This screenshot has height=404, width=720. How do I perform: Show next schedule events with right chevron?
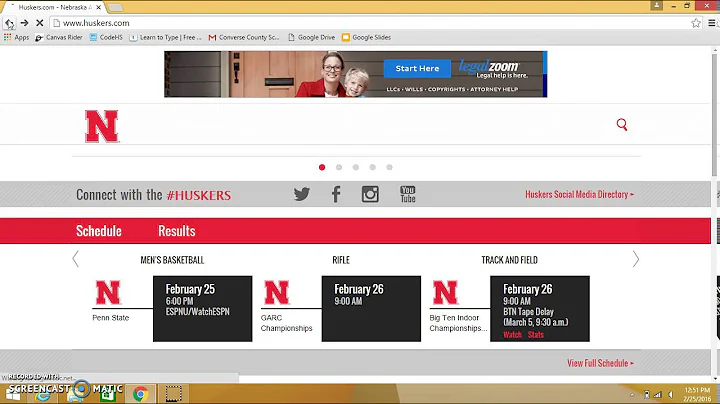coord(636,259)
